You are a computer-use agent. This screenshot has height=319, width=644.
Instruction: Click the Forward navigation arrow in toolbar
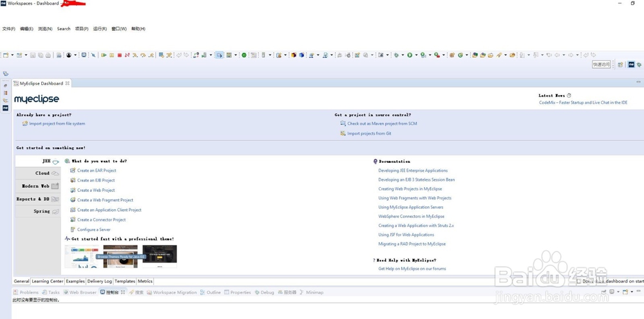[571, 55]
